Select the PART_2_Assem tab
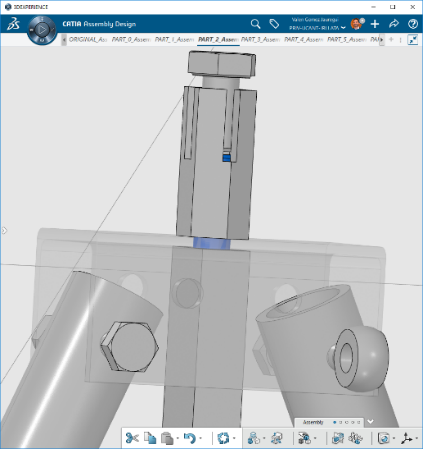This screenshot has width=423, height=449. tap(218, 39)
